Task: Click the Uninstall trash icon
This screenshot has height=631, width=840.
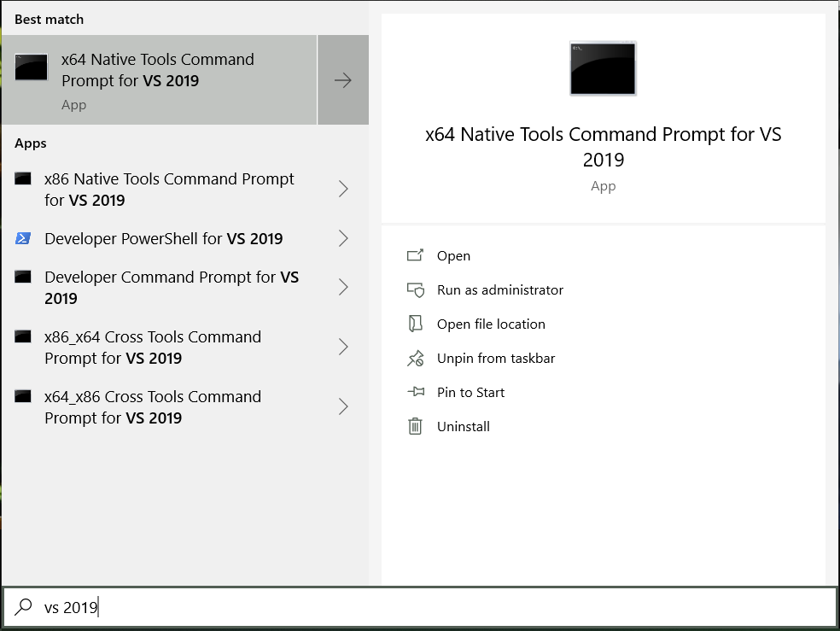Action: (x=416, y=426)
